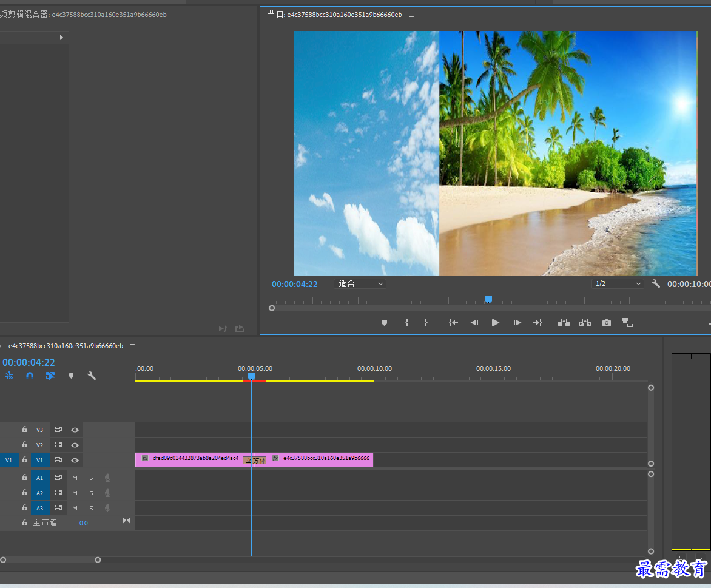Click the Comparison View icon

coord(627,323)
